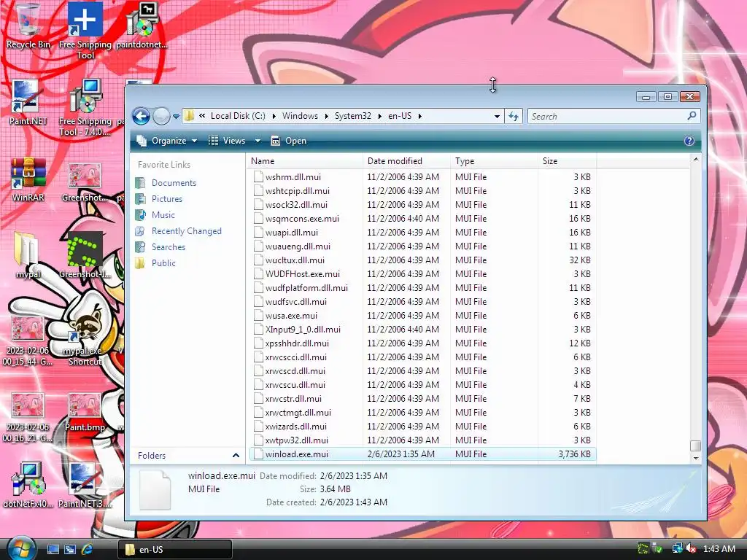Open recent pages dropdown next to Forward
Viewport: 747px width, 560px height.
point(177,116)
